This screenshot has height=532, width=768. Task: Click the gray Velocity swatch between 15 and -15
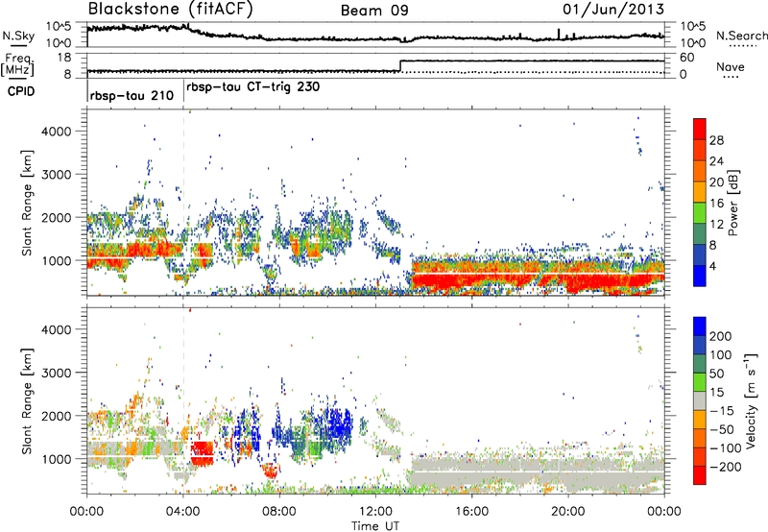(x=700, y=400)
